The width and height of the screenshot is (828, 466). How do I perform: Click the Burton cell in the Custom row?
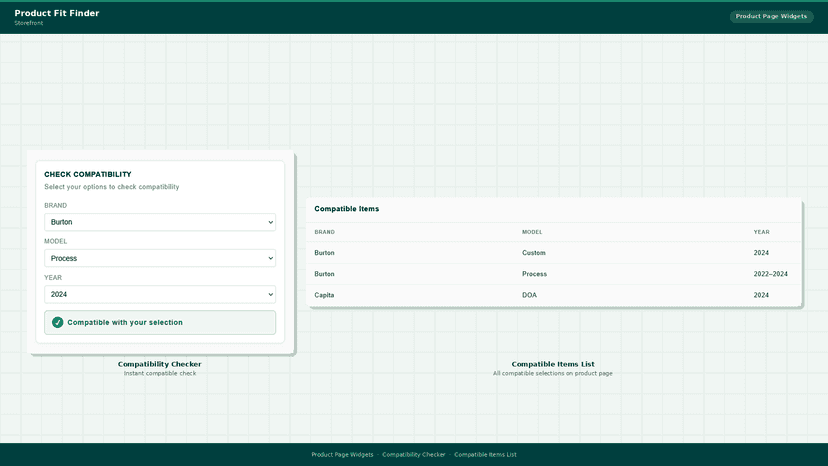pyautogui.click(x=324, y=253)
